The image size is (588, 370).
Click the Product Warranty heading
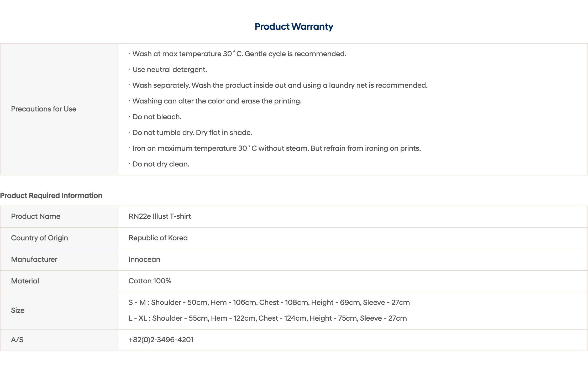(x=294, y=27)
